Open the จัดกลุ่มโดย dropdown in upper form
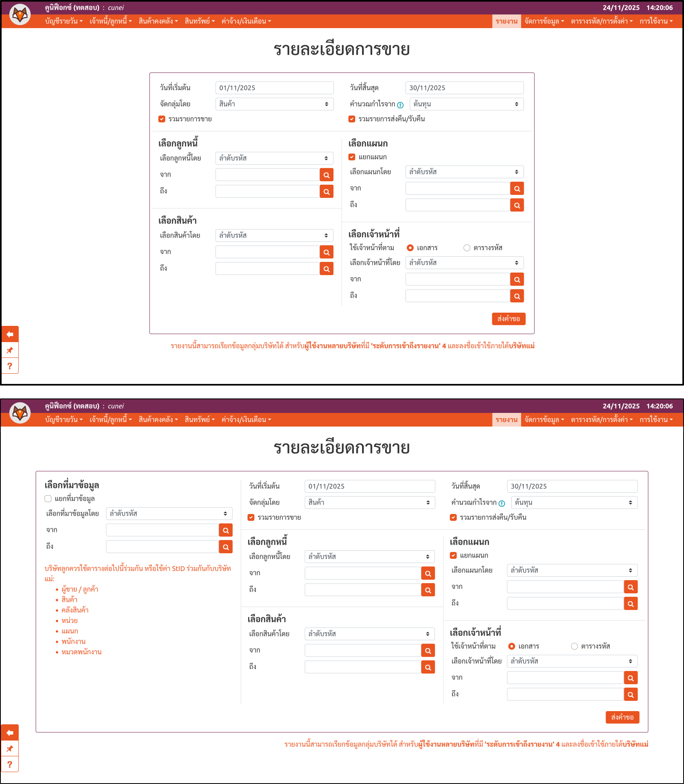The width and height of the screenshot is (684, 784). point(274,104)
